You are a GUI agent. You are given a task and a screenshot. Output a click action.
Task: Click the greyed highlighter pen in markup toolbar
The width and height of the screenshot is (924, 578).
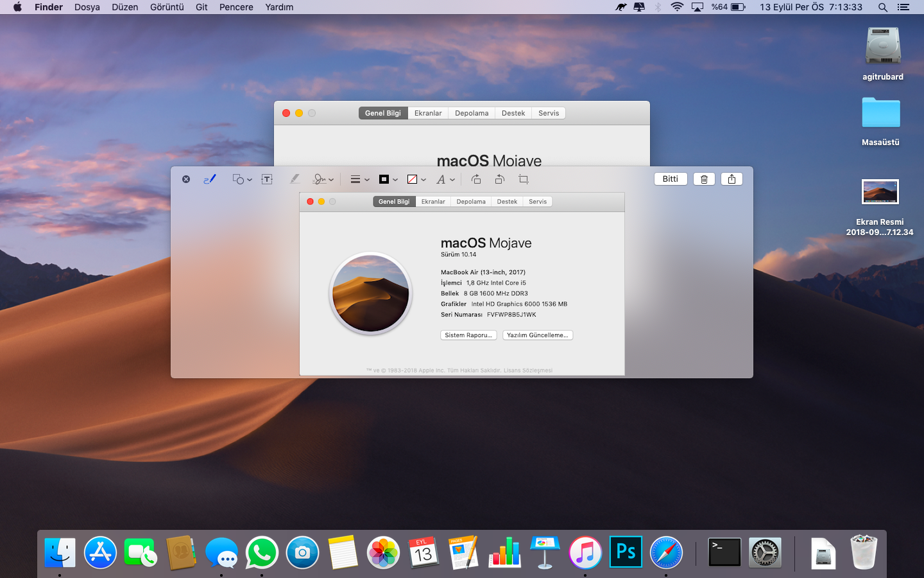click(x=295, y=179)
